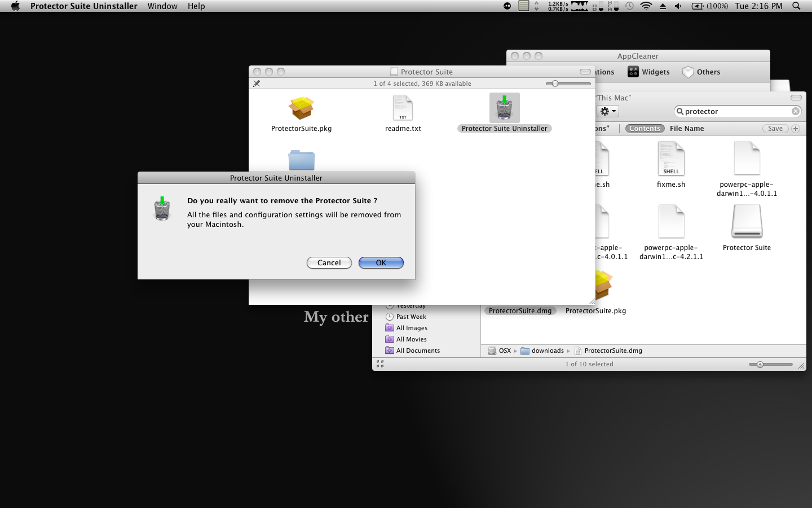Select the fixme.sh shell script icon
Image resolution: width=812 pixels, height=508 pixels.
(x=670, y=159)
